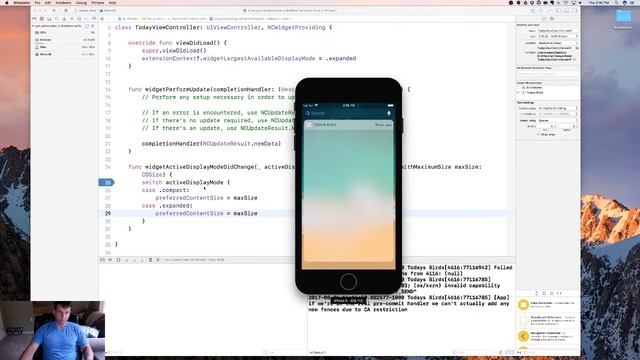Viewport: 640px width, 360px height.
Task: Select Assistant editor mode icon
Action: [x=540, y=11]
